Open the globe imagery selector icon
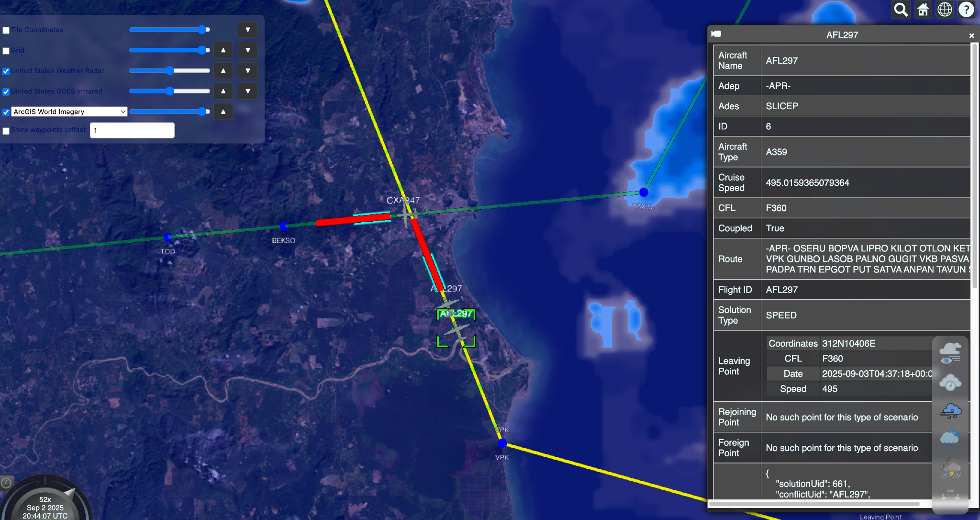 945,10
